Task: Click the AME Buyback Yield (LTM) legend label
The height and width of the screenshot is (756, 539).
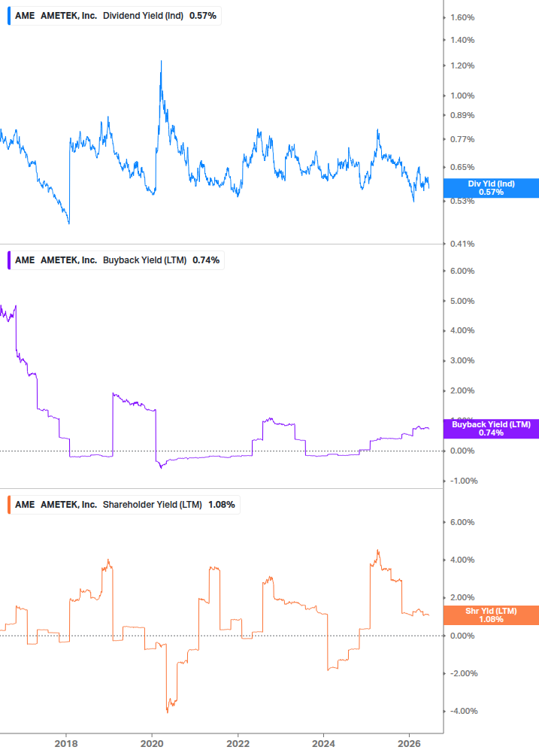Action: [x=117, y=260]
